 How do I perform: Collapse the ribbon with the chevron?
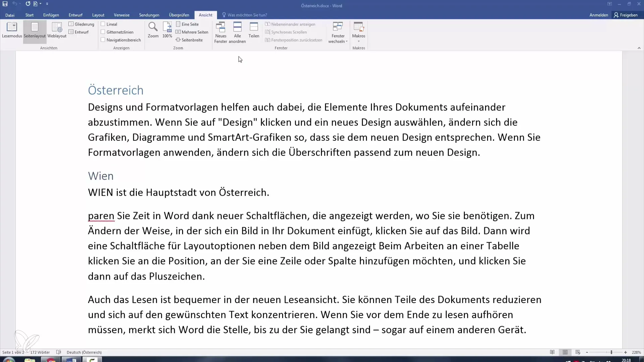(639, 48)
